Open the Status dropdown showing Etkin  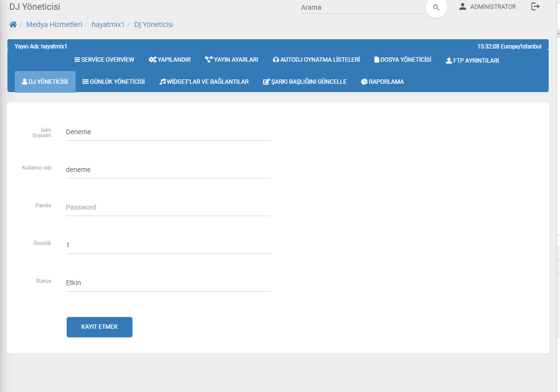[168, 283]
